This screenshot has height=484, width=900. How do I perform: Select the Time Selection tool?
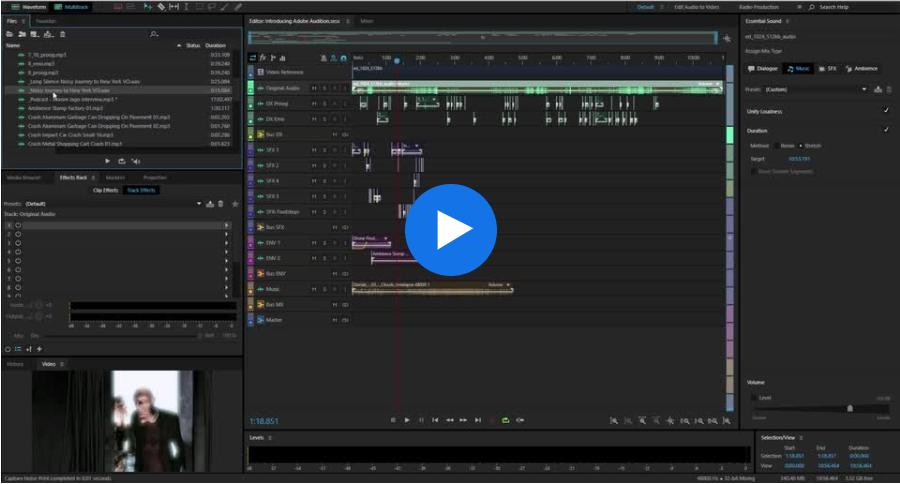point(186,7)
